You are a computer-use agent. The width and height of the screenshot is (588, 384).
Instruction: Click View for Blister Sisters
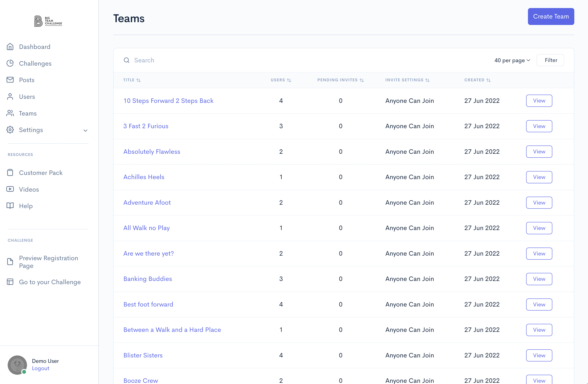tap(539, 355)
